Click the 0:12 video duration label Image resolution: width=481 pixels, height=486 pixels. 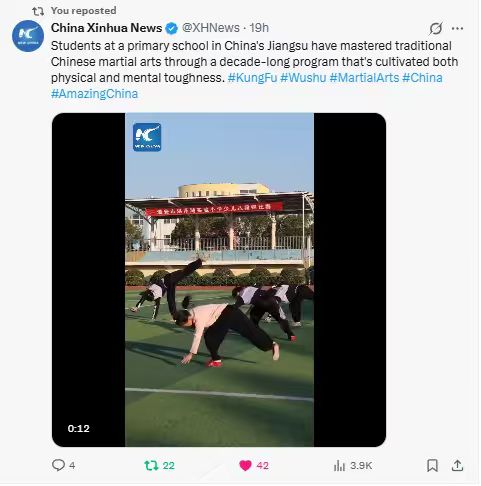(79, 428)
